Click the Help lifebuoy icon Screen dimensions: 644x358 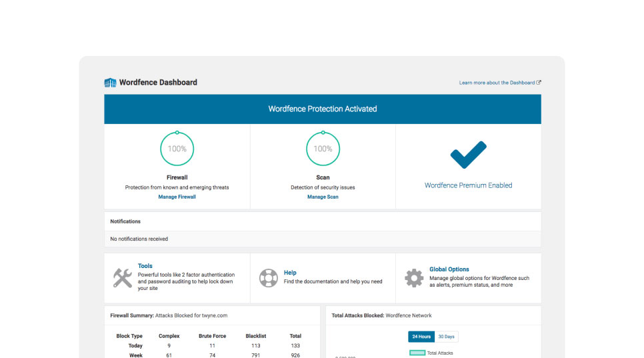268,277
